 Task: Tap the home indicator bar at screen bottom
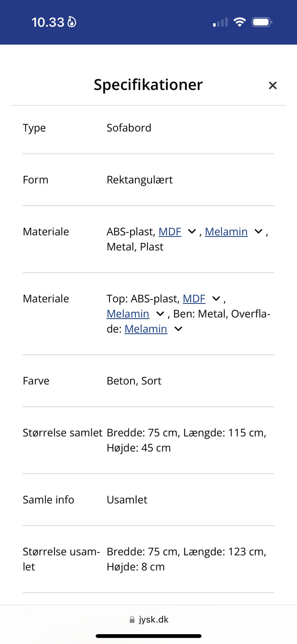click(148, 635)
